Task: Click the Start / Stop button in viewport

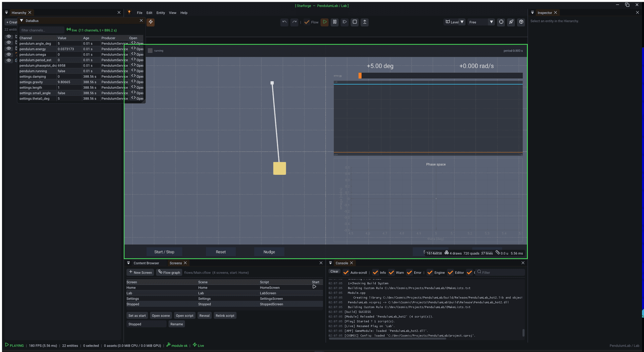Action: pos(164,252)
